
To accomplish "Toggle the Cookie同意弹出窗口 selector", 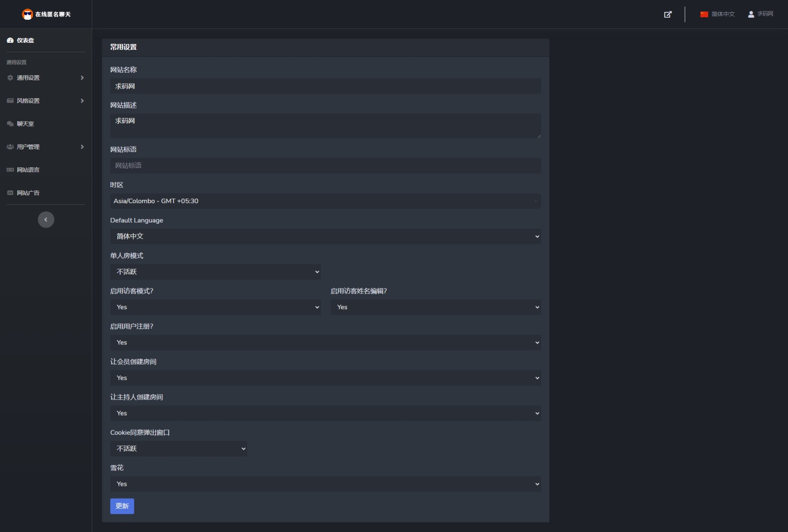I will tap(178, 449).
